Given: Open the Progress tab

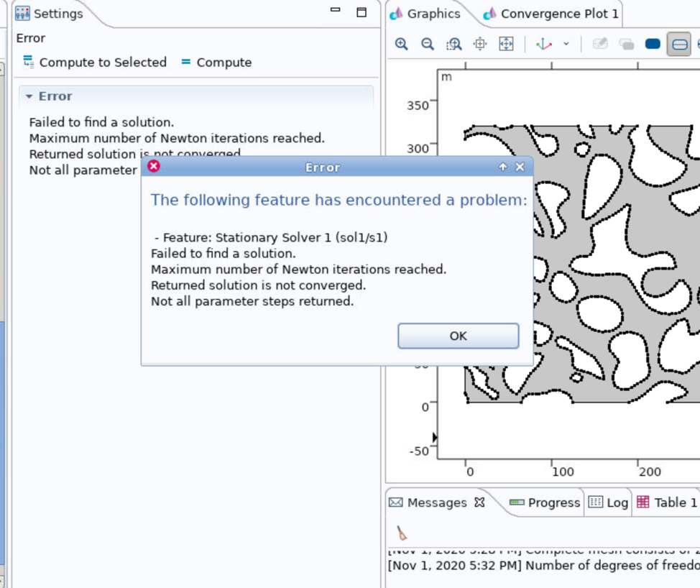Looking at the screenshot, I should (545, 502).
